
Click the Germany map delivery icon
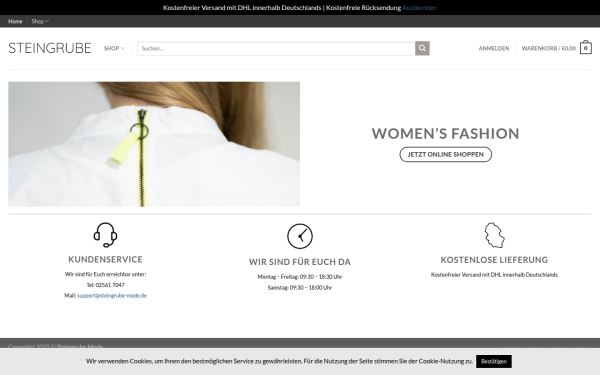click(494, 235)
